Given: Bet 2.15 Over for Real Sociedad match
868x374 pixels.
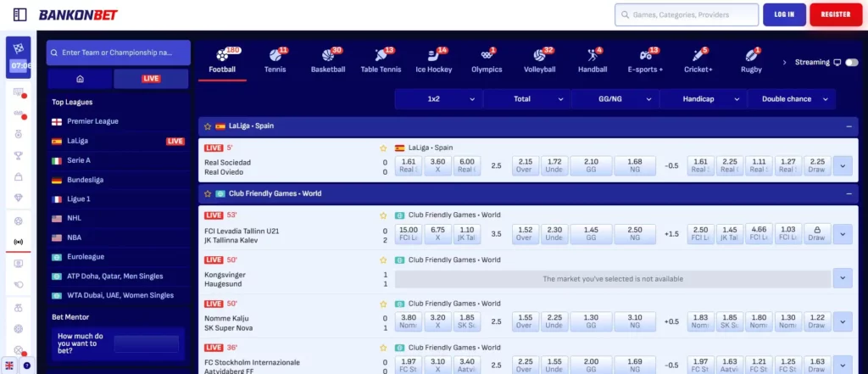Looking at the screenshot, I should coord(526,165).
